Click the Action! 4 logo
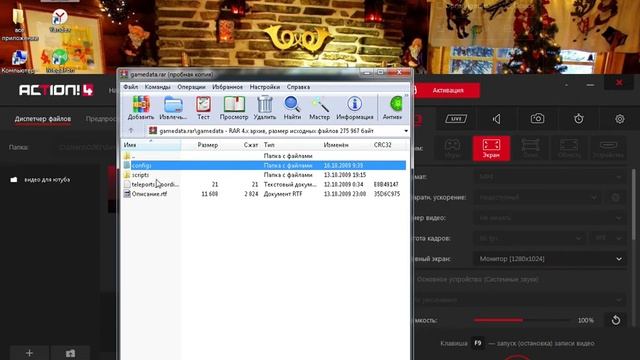The height and width of the screenshot is (360, 640). coord(56,90)
